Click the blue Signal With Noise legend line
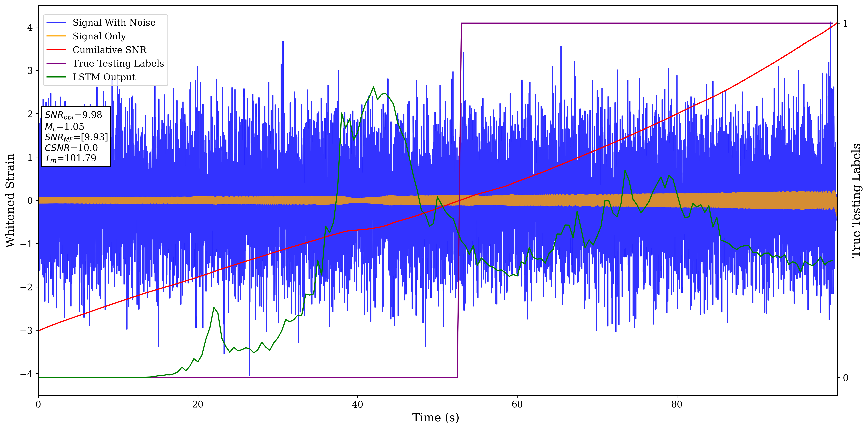 tap(56, 23)
